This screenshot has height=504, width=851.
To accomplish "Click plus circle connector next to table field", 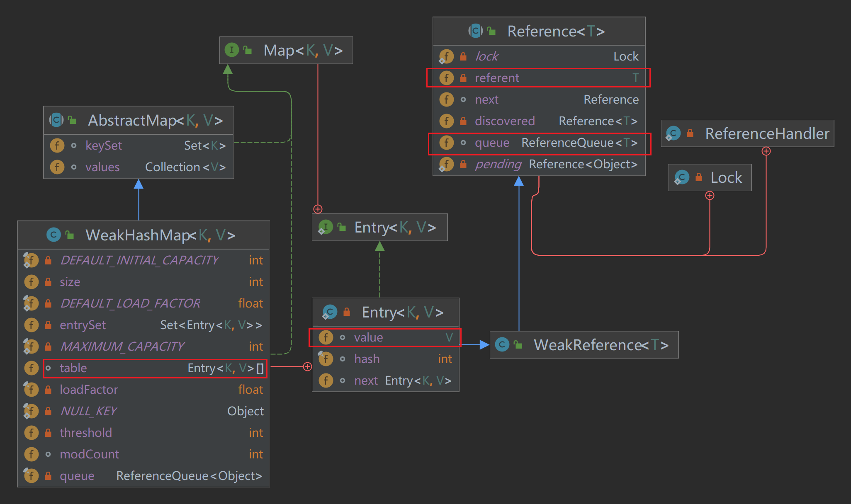I will tap(307, 367).
